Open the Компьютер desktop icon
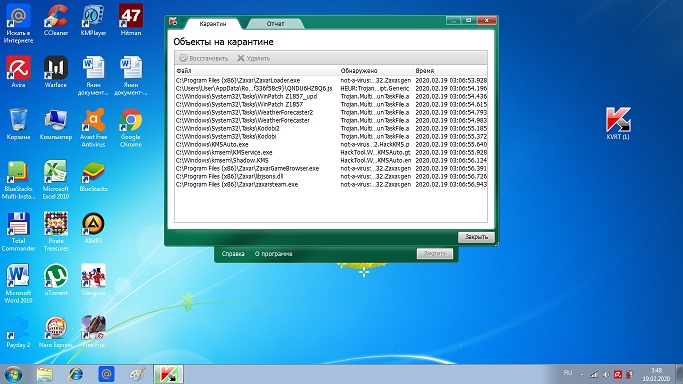Screen dimensions: 683x384 tap(56, 124)
